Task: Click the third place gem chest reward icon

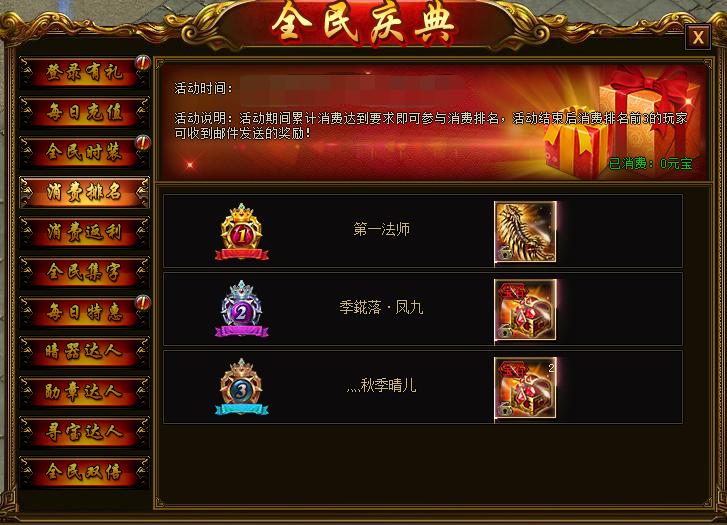Action: (x=525, y=388)
